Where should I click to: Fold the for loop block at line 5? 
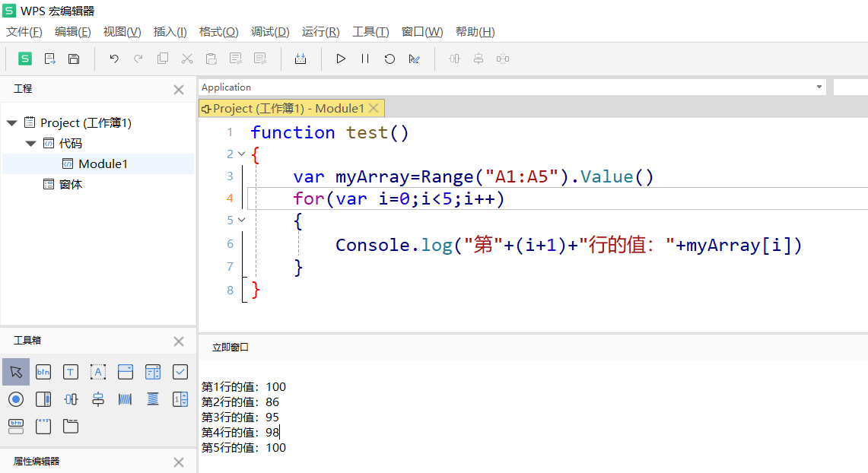(x=241, y=221)
